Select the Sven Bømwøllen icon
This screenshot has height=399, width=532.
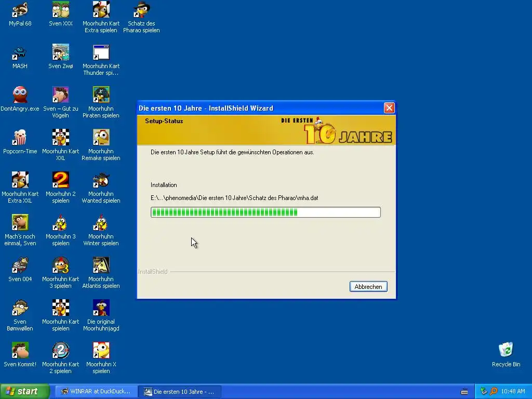(x=20, y=315)
